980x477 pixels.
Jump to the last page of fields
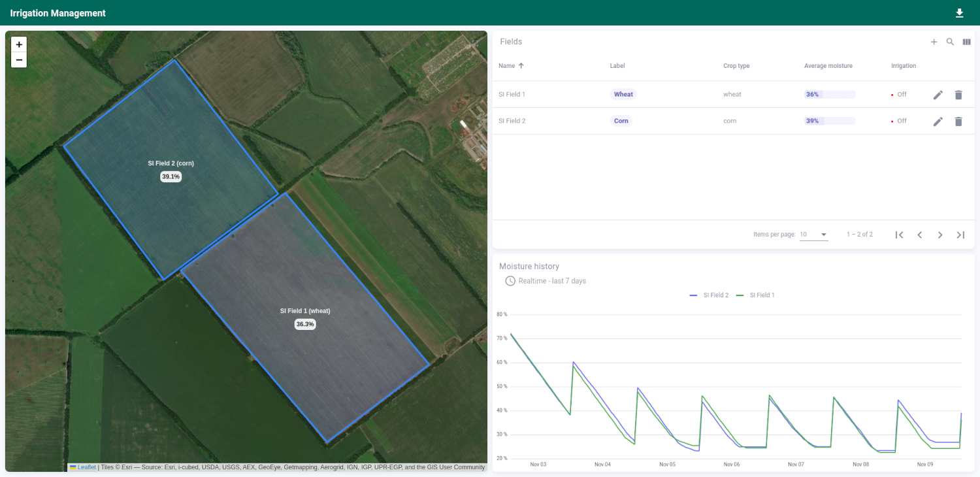click(x=960, y=235)
